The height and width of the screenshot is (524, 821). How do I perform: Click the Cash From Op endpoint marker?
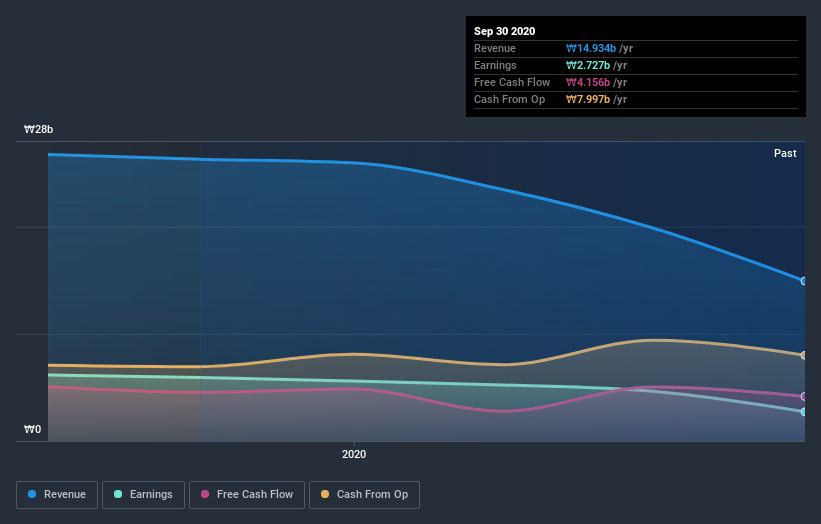[804, 355]
